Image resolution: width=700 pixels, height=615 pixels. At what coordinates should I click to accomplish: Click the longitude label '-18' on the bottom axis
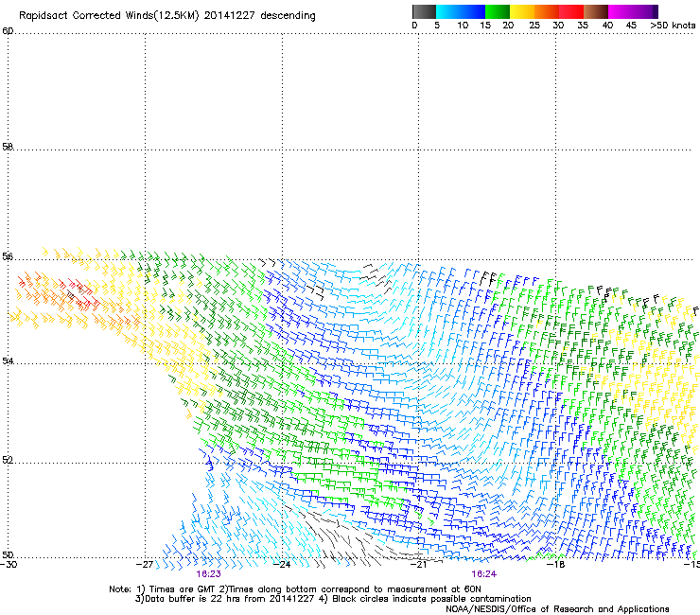(x=556, y=564)
